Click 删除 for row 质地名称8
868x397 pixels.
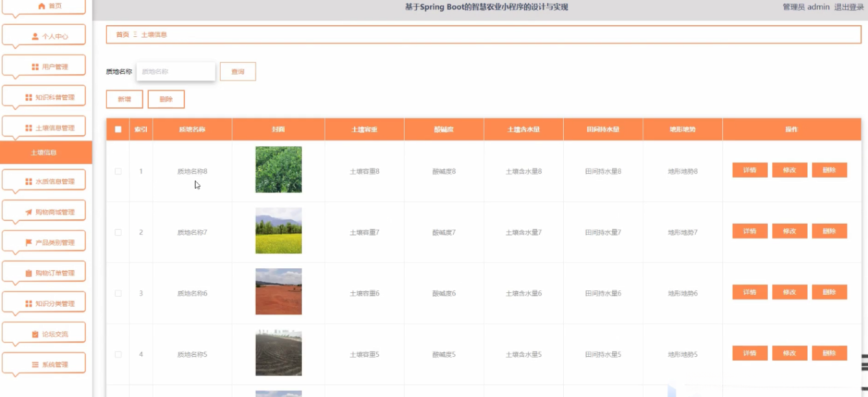coord(829,170)
